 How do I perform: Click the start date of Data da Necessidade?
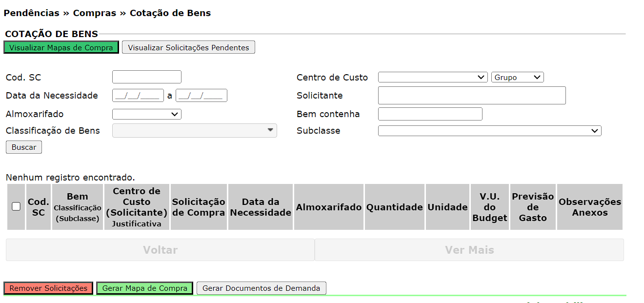coord(138,96)
